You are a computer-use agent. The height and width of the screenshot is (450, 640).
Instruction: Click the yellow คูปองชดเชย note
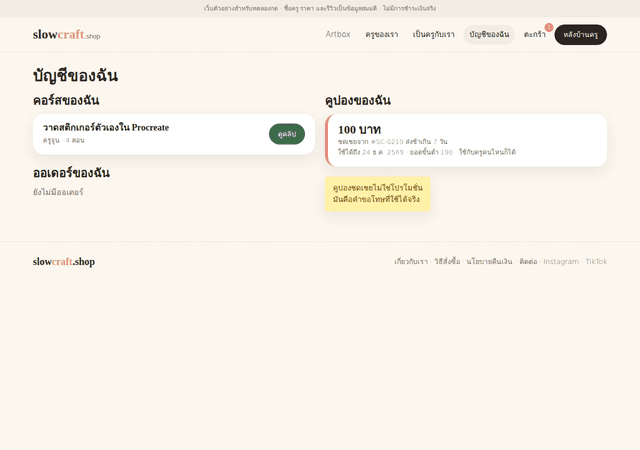(378, 194)
